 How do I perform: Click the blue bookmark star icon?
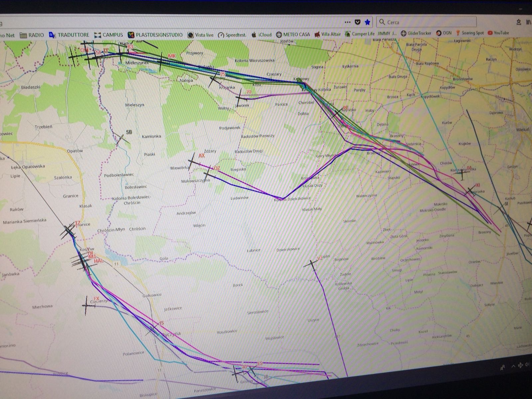[367, 22]
